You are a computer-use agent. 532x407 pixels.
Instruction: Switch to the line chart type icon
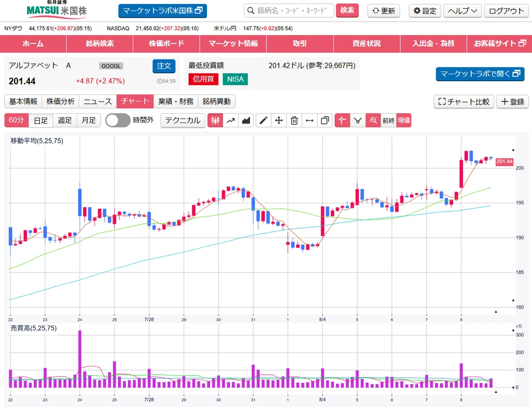click(x=231, y=120)
